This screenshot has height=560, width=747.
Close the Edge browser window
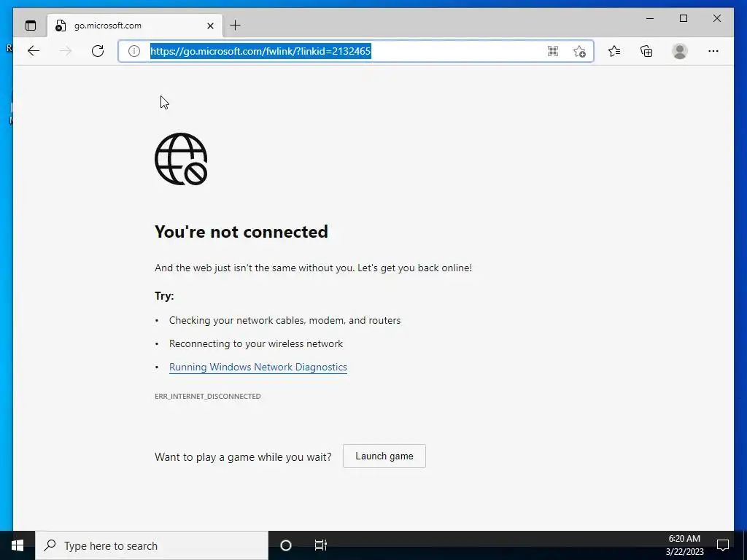pyautogui.click(x=716, y=18)
